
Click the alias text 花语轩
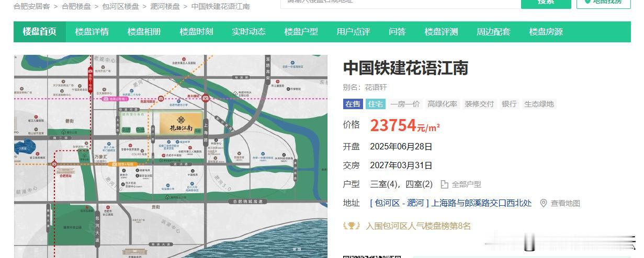(376, 87)
